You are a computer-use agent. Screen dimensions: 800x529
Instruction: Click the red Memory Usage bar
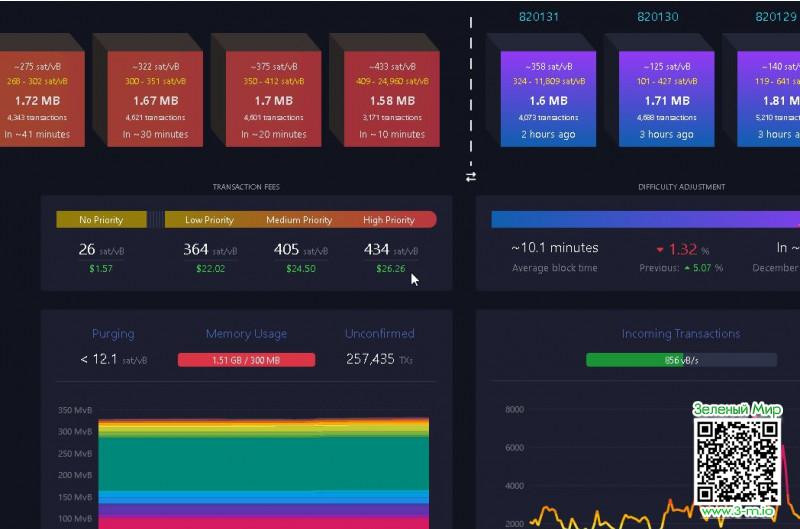(246, 360)
